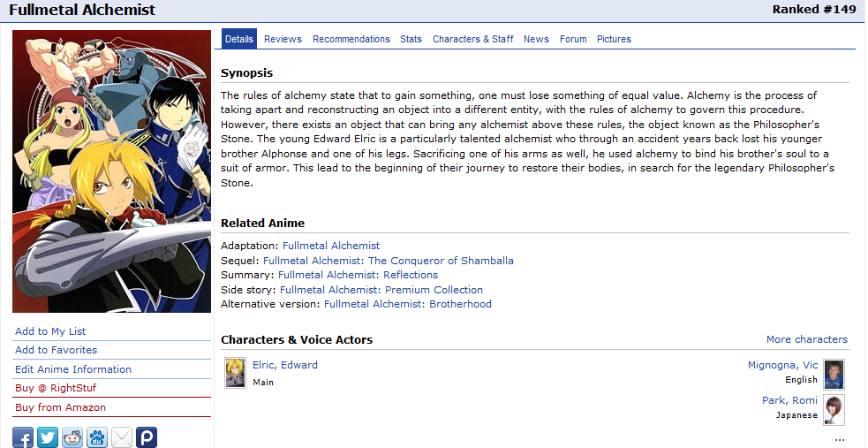Click the Add to My List link
Screen dimensions: 868x448
(x=50, y=331)
